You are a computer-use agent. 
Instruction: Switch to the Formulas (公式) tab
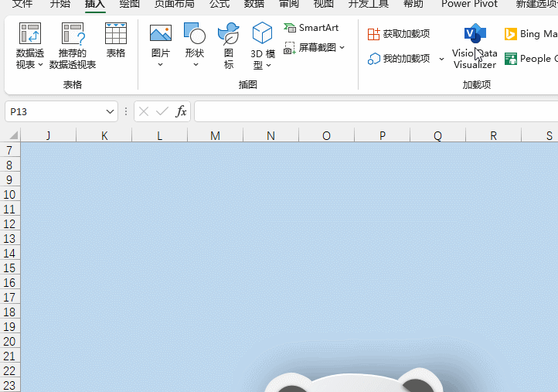tap(219, 4)
